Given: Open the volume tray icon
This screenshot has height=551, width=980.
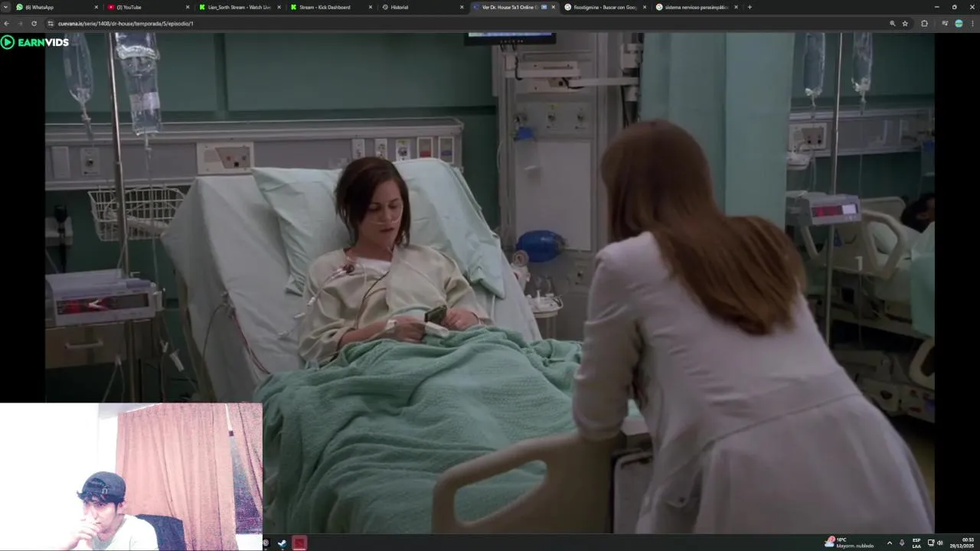Looking at the screenshot, I should [940, 543].
